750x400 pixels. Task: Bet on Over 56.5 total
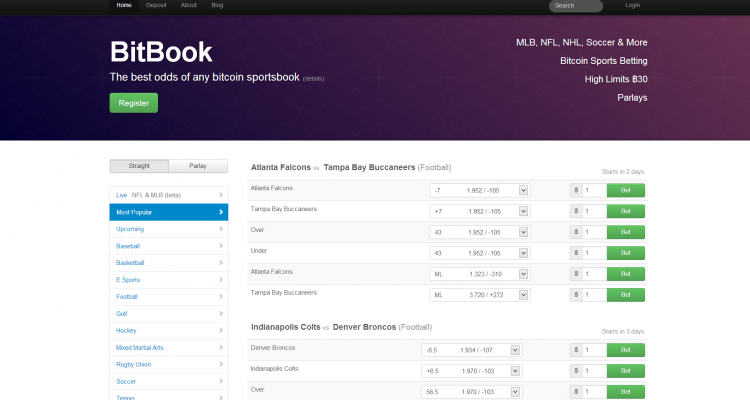(626, 392)
